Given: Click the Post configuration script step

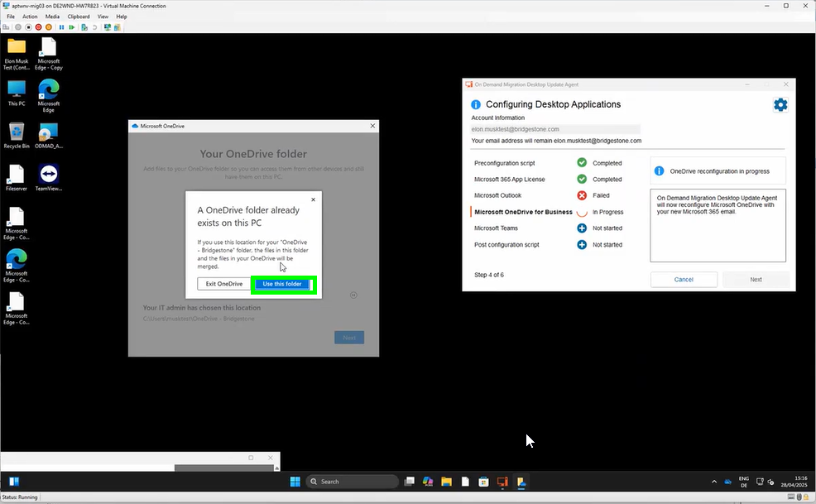Looking at the screenshot, I should (x=506, y=245).
